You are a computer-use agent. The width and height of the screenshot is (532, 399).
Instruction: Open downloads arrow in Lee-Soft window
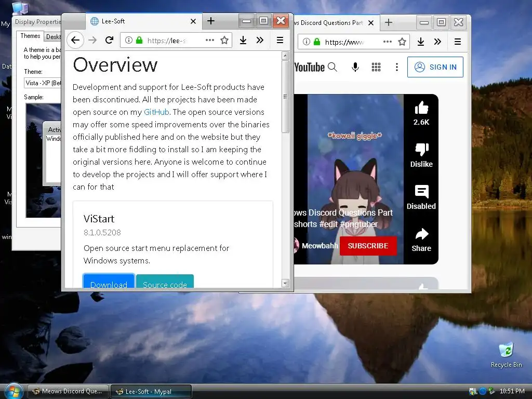[243, 41]
